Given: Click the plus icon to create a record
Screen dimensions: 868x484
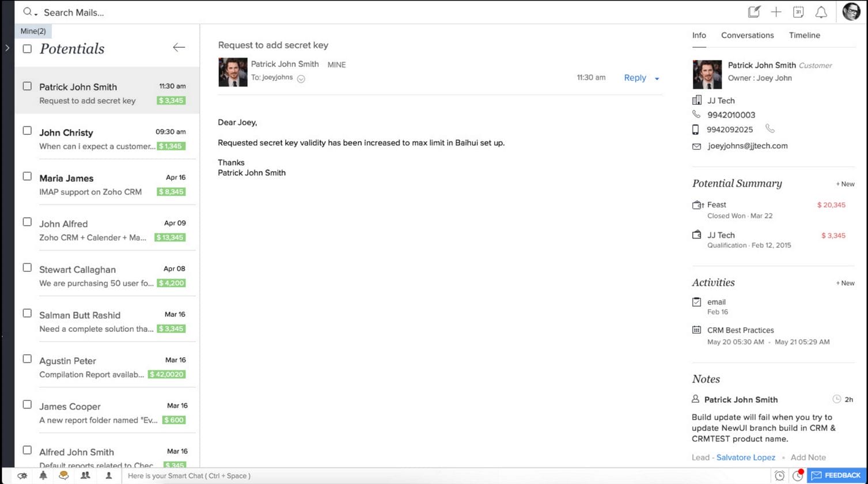Looking at the screenshot, I should [776, 12].
